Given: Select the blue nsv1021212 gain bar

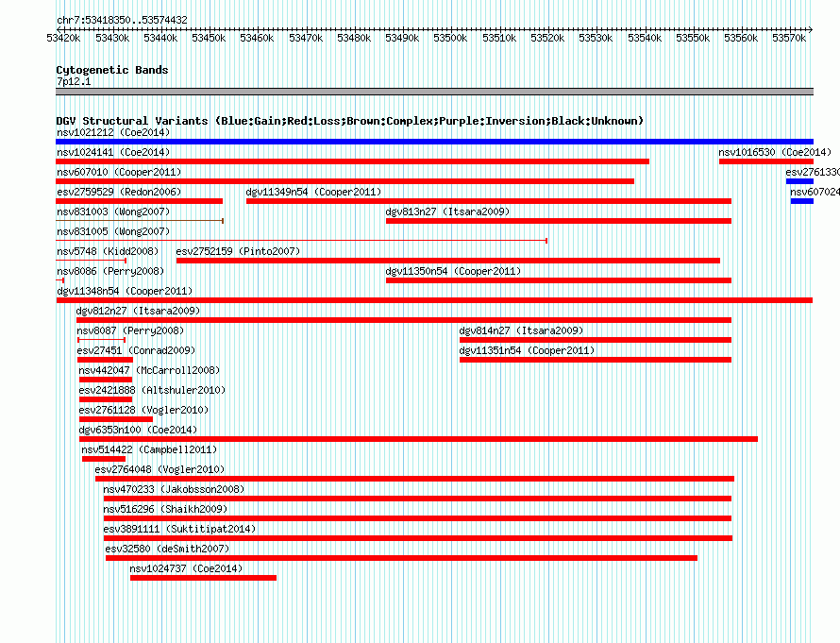Looking at the screenshot, I should 434,142.
